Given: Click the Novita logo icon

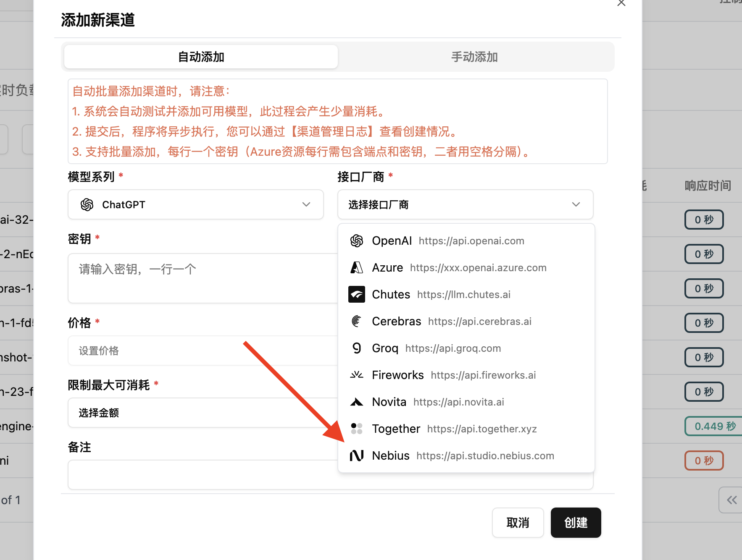Looking at the screenshot, I should (356, 402).
